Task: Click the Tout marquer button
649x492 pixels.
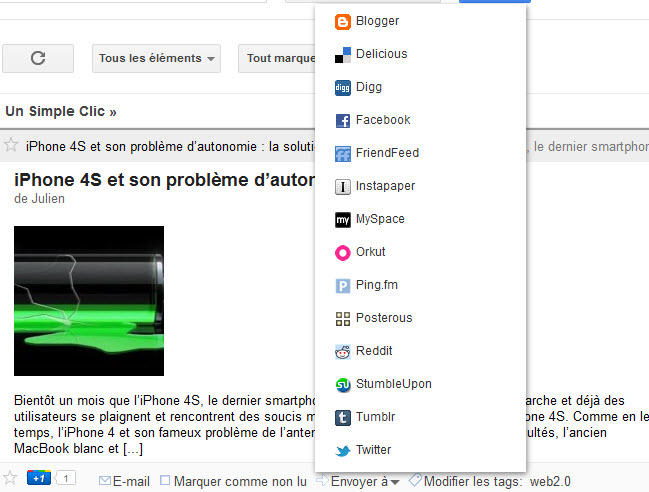Action: pyautogui.click(x=277, y=58)
